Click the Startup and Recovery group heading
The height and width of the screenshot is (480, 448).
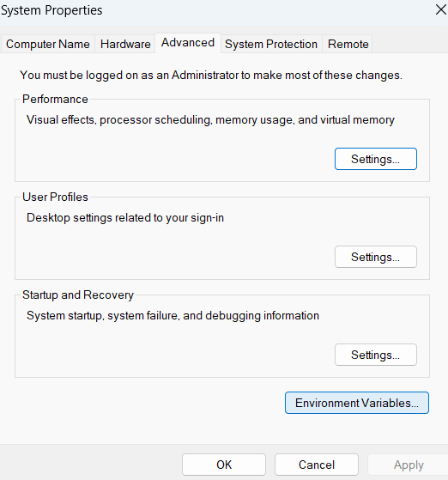78,295
